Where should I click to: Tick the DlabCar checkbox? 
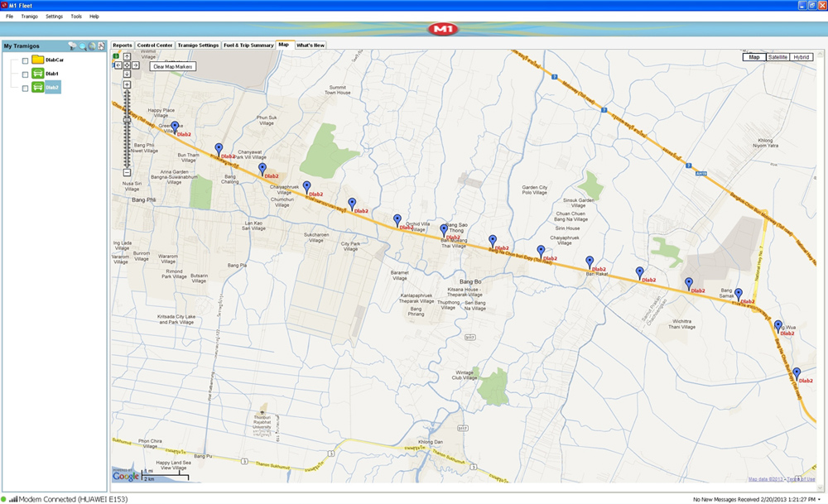pyautogui.click(x=25, y=60)
